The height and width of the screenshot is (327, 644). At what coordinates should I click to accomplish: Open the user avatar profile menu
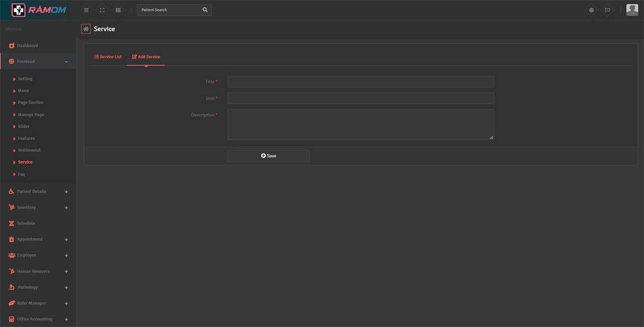632,10
